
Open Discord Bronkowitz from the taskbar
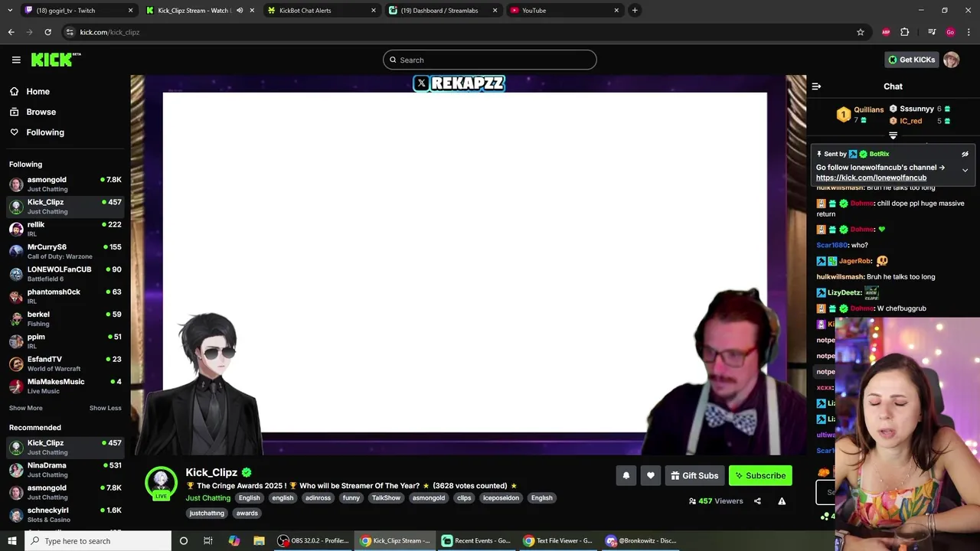point(641,540)
